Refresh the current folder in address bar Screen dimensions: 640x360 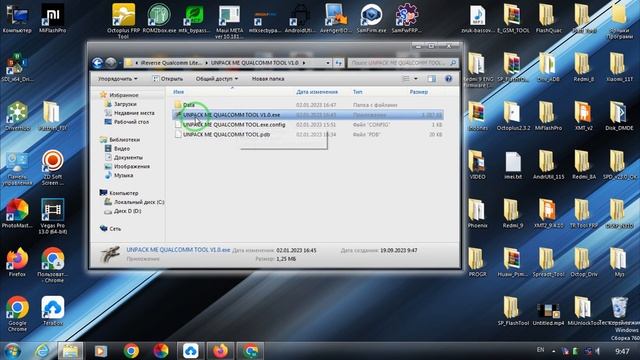click(338, 63)
